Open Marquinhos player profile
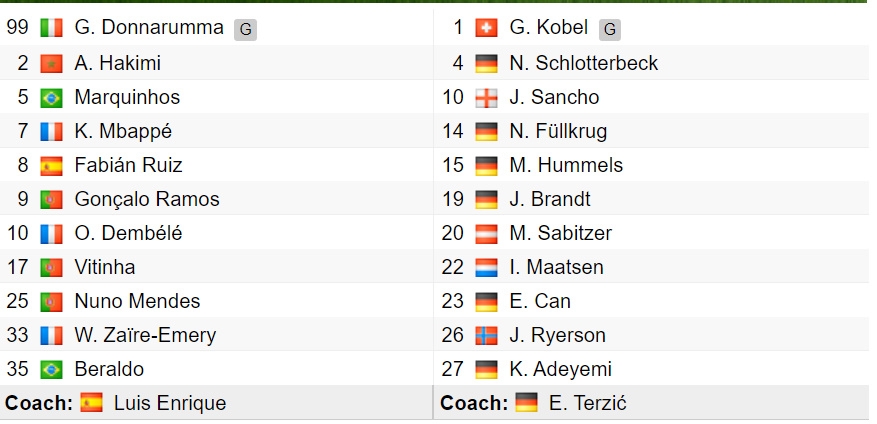The width and height of the screenshot is (877, 424). [x=127, y=97]
